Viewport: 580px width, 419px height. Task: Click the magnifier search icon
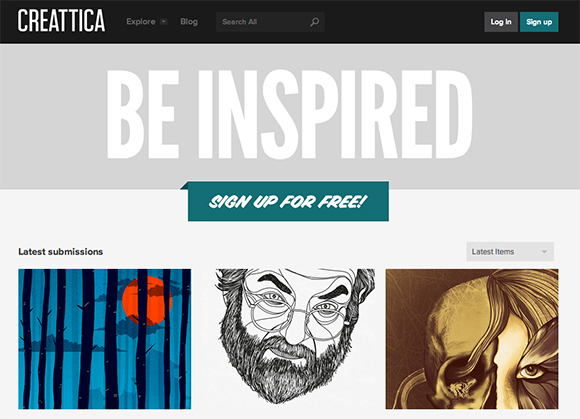pyautogui.click(x=314, y=22)
